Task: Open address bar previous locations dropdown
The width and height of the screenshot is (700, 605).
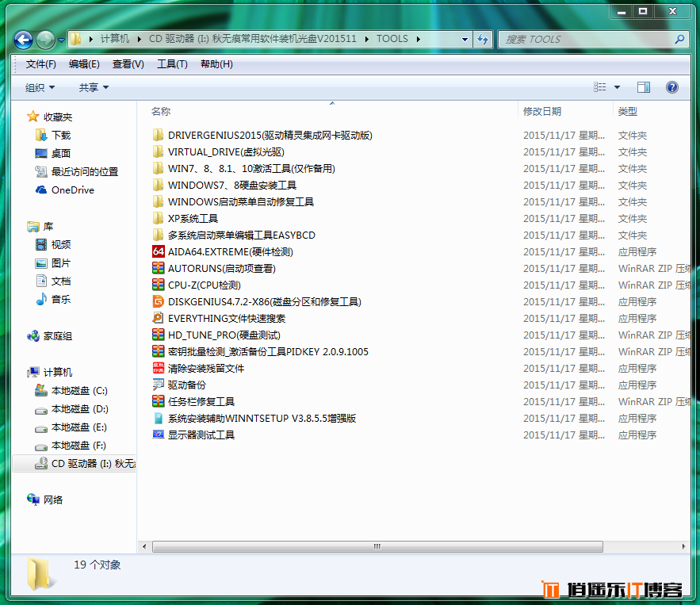Action: (465, 40)
